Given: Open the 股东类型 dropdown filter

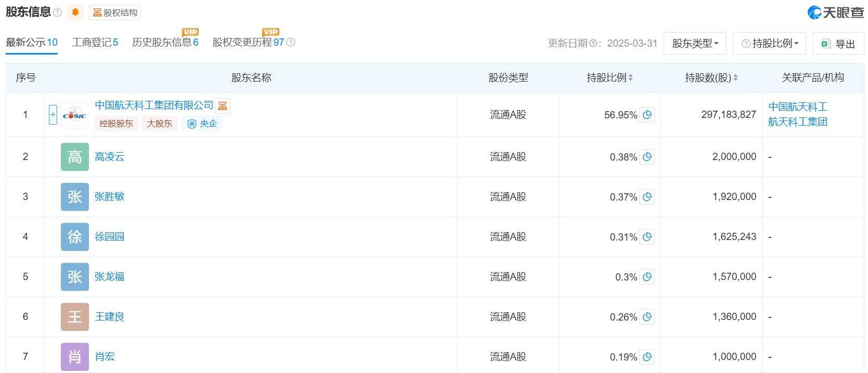Looking at the screenshot, I should 695,44.
